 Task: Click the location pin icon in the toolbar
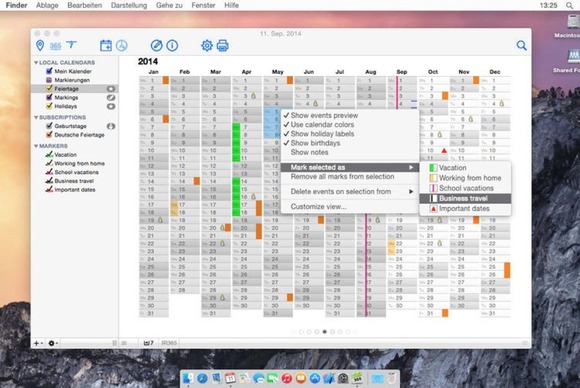[40, 45]
